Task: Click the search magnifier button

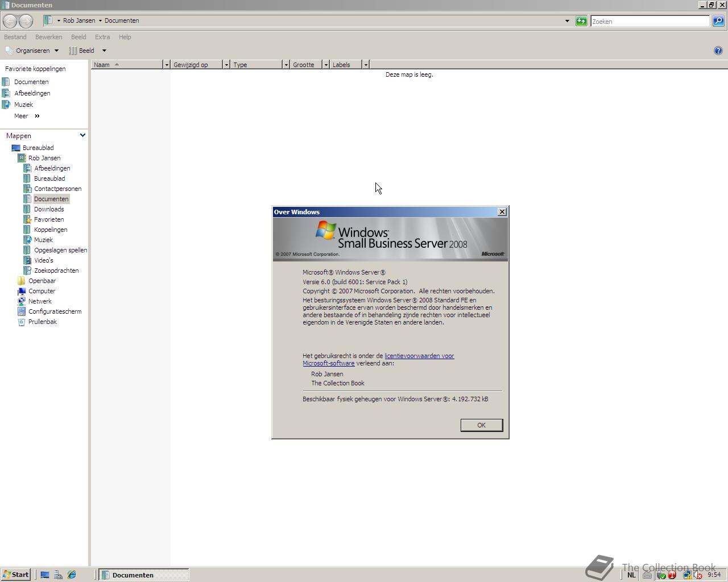Action: (718, 21)
